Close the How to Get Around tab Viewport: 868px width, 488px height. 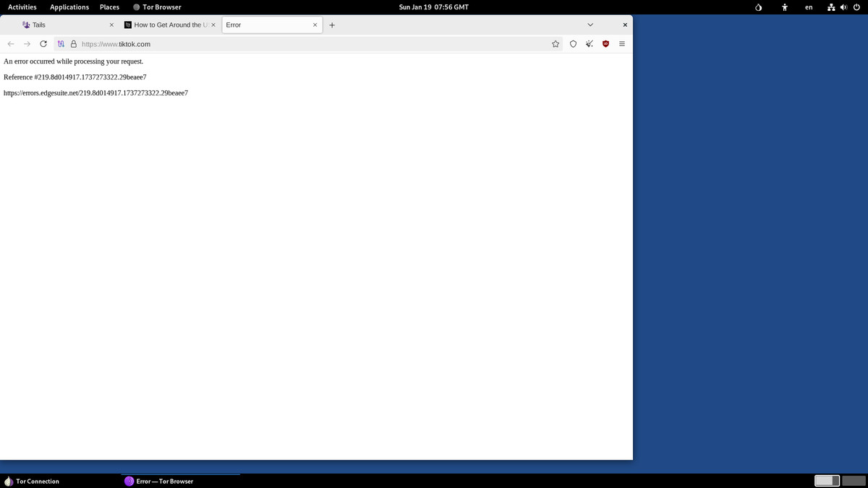coord(213,25)
